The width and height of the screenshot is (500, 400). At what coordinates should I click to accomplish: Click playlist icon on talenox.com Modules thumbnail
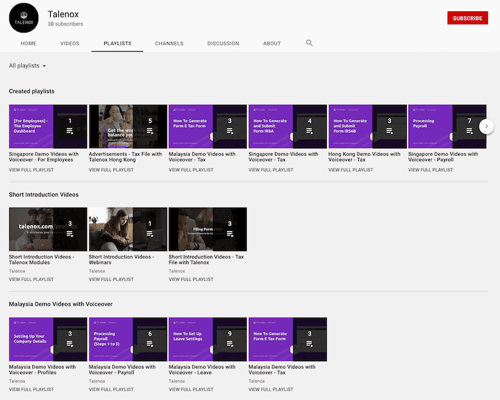tap(70, 234)
